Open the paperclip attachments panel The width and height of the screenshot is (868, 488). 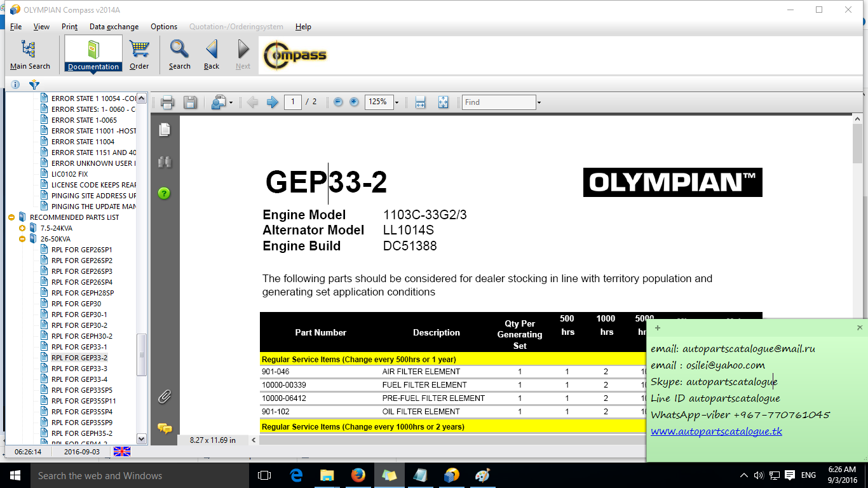(164, 396)
